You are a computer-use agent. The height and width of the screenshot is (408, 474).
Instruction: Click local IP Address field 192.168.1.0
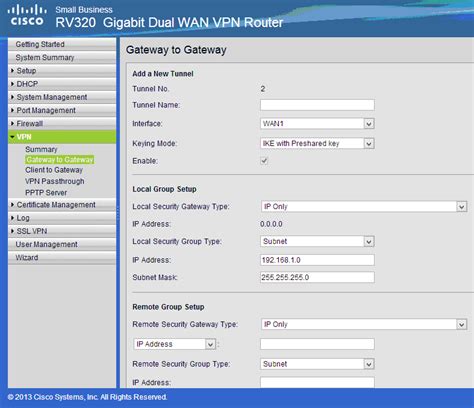317,260
